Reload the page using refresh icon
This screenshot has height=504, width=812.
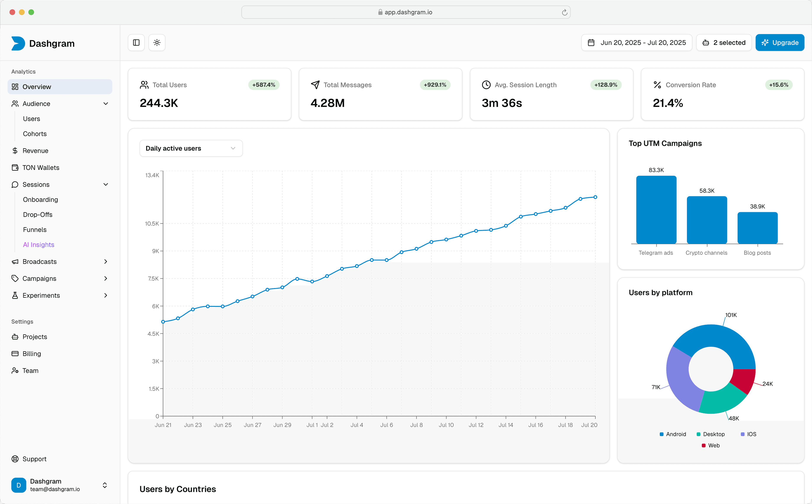tap(564, 12)
